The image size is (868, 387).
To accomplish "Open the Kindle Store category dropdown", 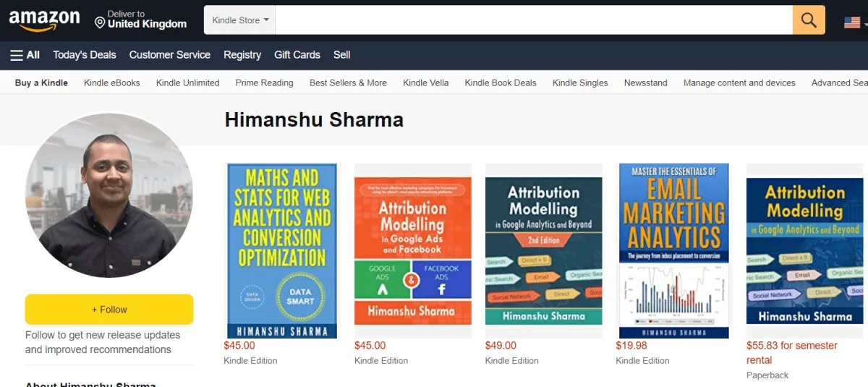I will click(240, 20).
